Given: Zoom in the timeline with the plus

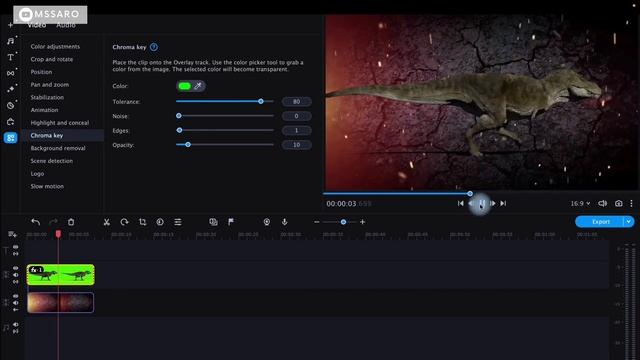Looking at the screenshot, I should (x=362, y=222).
